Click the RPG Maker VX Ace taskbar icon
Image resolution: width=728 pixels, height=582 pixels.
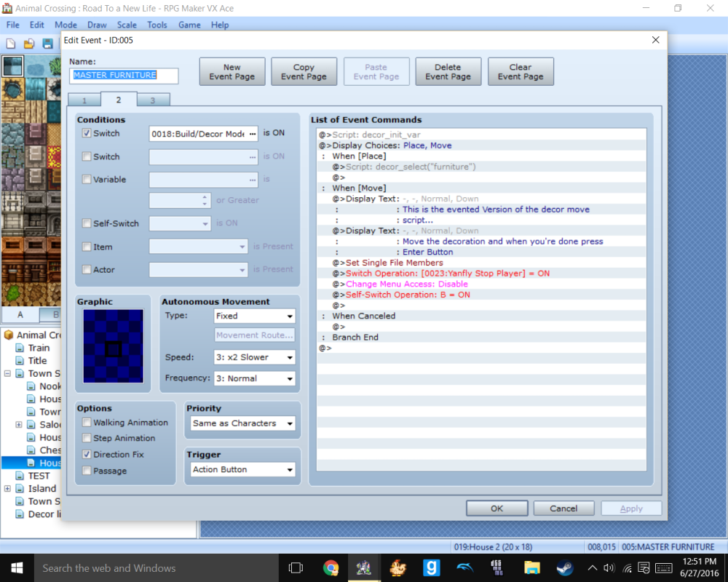coord(364,567)
